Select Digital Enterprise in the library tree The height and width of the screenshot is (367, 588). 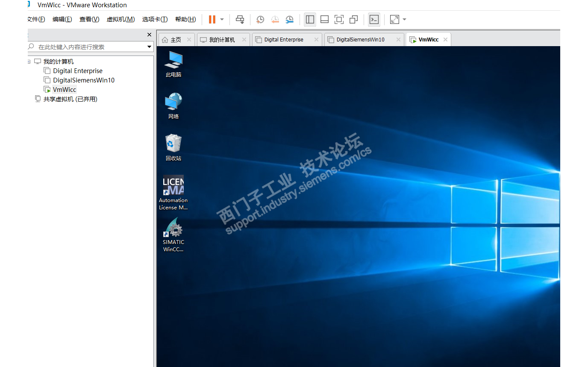78,71
